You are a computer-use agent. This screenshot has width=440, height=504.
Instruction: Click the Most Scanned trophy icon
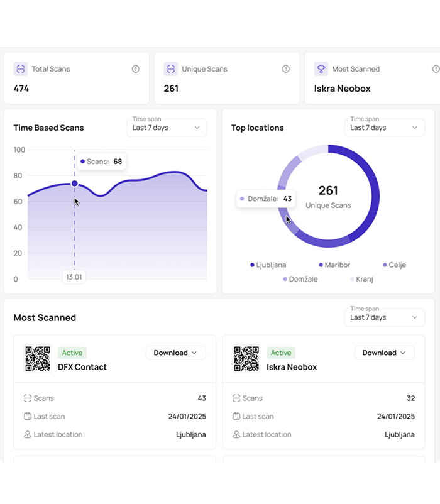321,69
